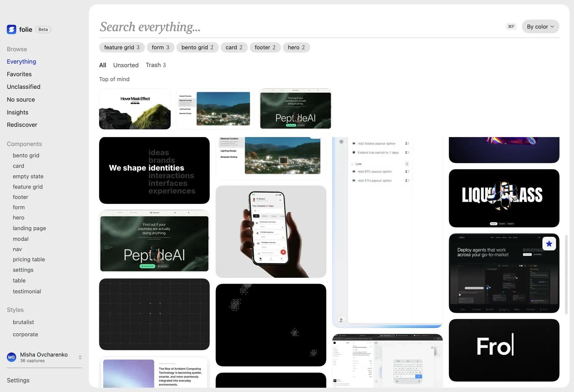Viewport: 574px width, 392px height.
Task: Switch to the Unsorted tab
Action: [126, 65]
